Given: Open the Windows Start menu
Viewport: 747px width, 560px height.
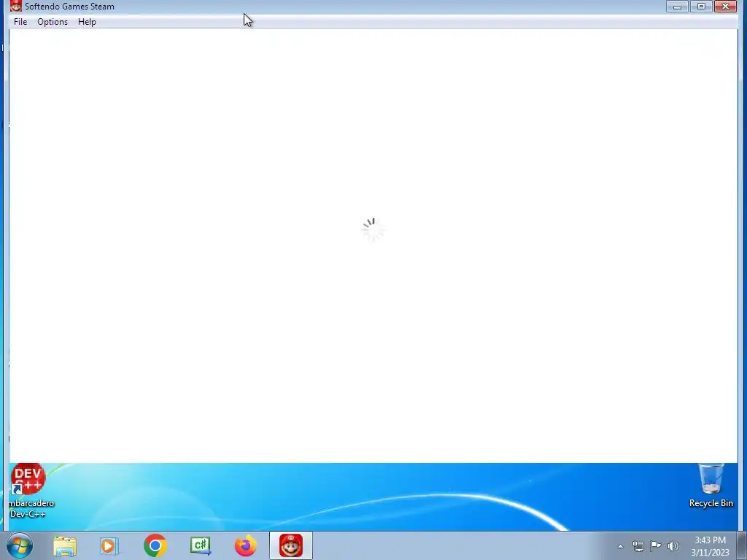Looking at the screenshot, I should point(20,545).
